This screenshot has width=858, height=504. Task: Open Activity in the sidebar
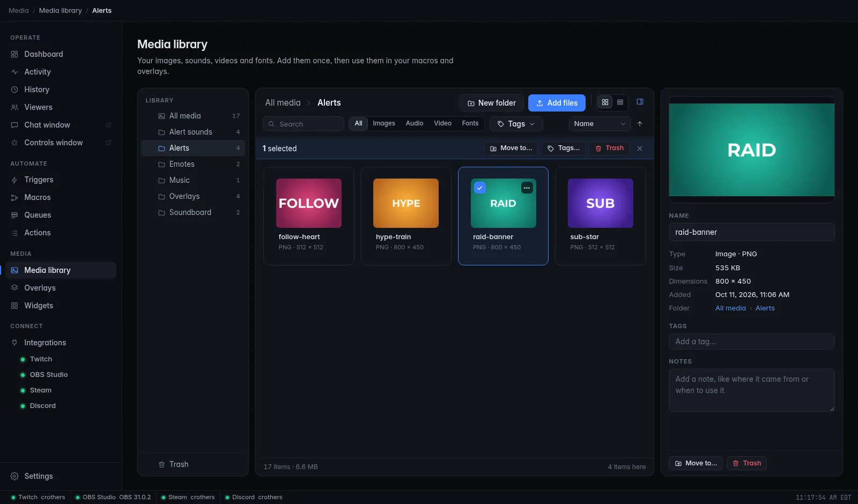(x=61, y=72)
